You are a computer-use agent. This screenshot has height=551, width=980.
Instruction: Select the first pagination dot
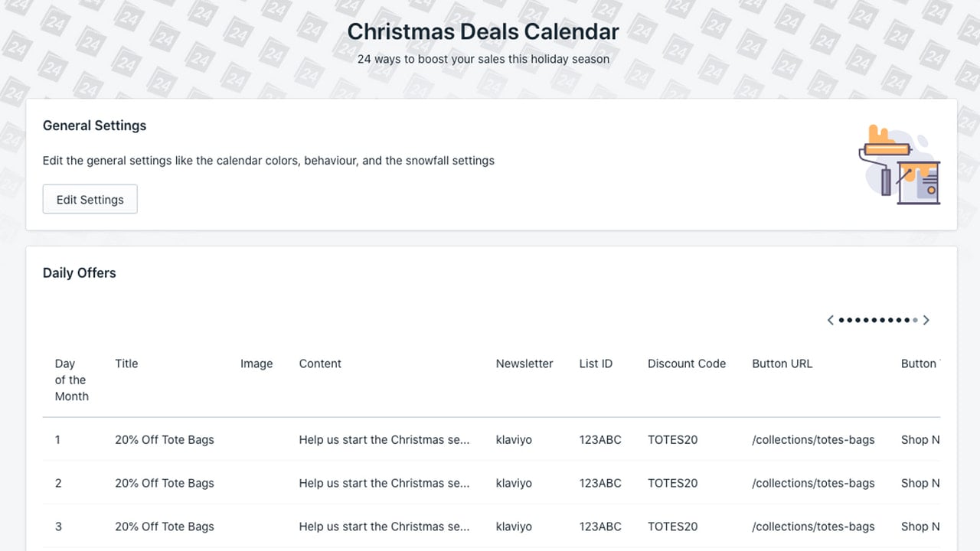841,320
